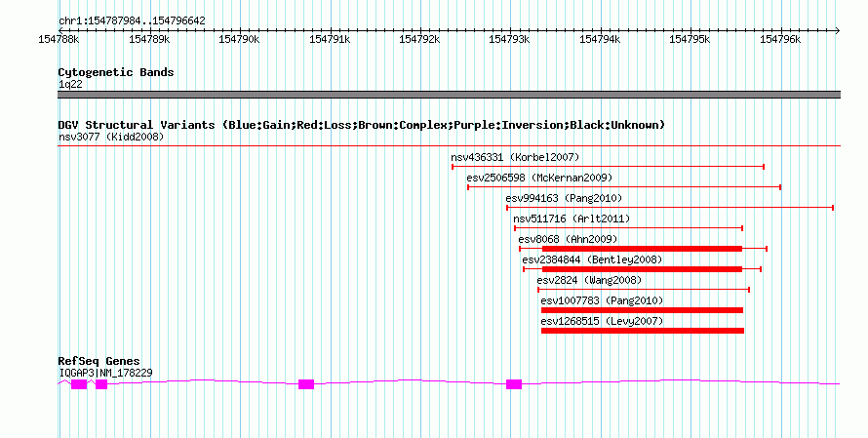
Task: Click the gray 1q22 cytogenetic band bar
Action: [449, 95]
